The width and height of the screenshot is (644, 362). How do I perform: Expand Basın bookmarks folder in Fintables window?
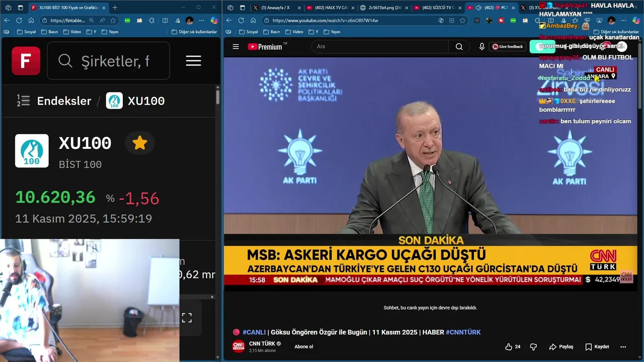click(50, 32)
